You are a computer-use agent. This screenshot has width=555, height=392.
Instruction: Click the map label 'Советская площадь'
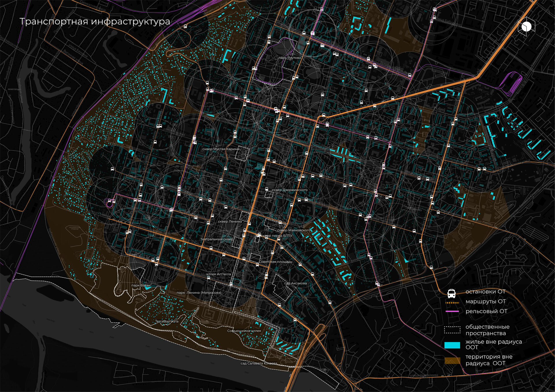(x=275, y=261)
